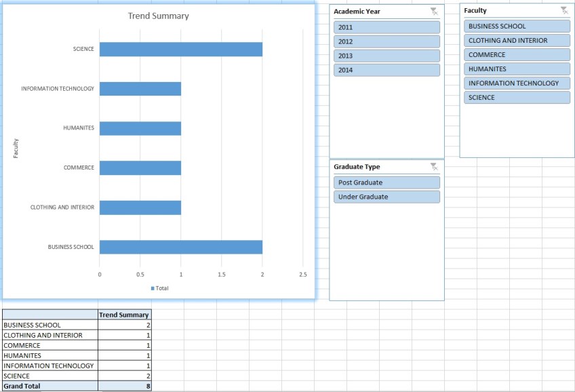
Task: Click the Trend Summary chart title
Action: click(159, 16)
